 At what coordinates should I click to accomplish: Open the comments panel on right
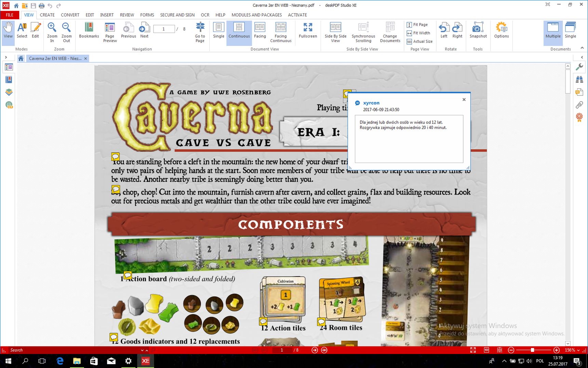(x=579, y=92)
